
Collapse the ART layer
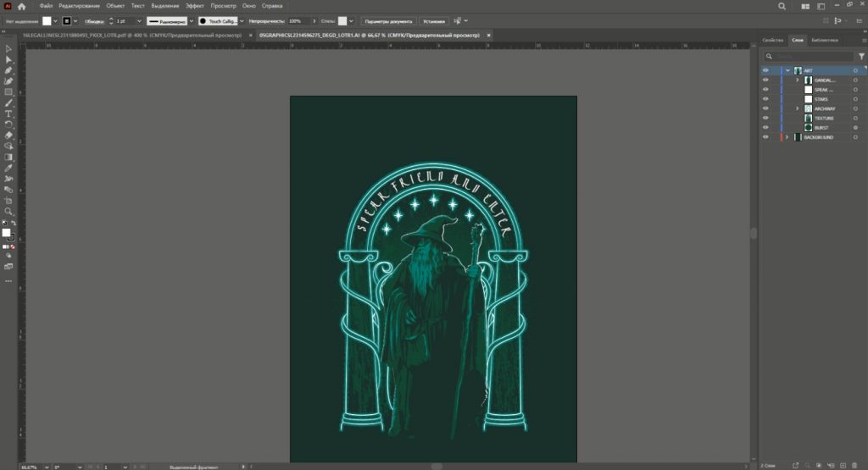787,70
